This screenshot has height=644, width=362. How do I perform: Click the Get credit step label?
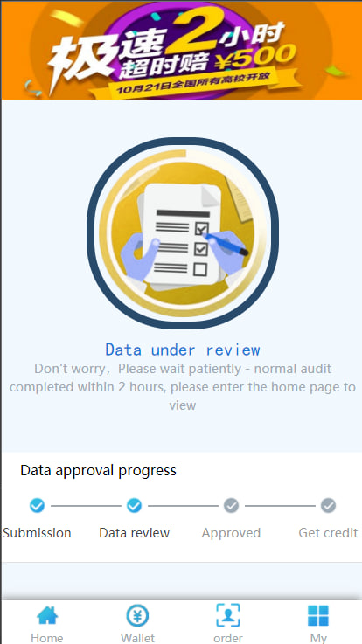[328, 533]
